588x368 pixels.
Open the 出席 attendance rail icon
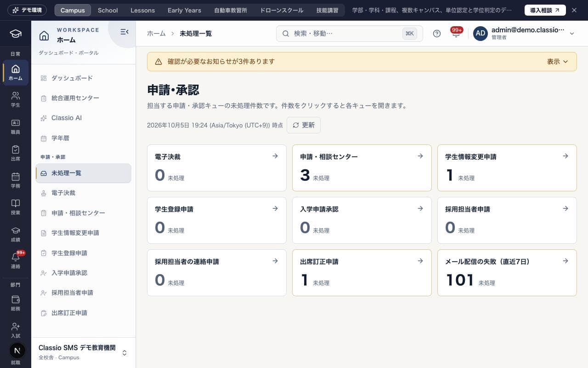[16, 153]
